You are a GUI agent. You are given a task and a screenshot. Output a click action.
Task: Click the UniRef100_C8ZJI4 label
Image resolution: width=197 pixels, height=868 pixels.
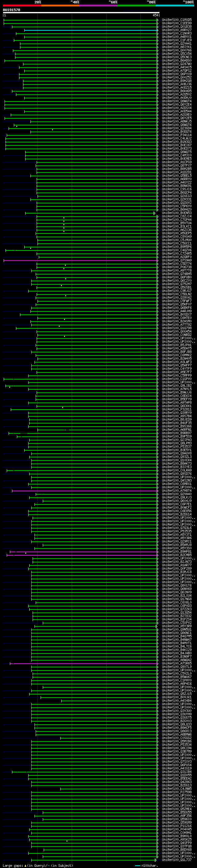click(x=176, y=216)
